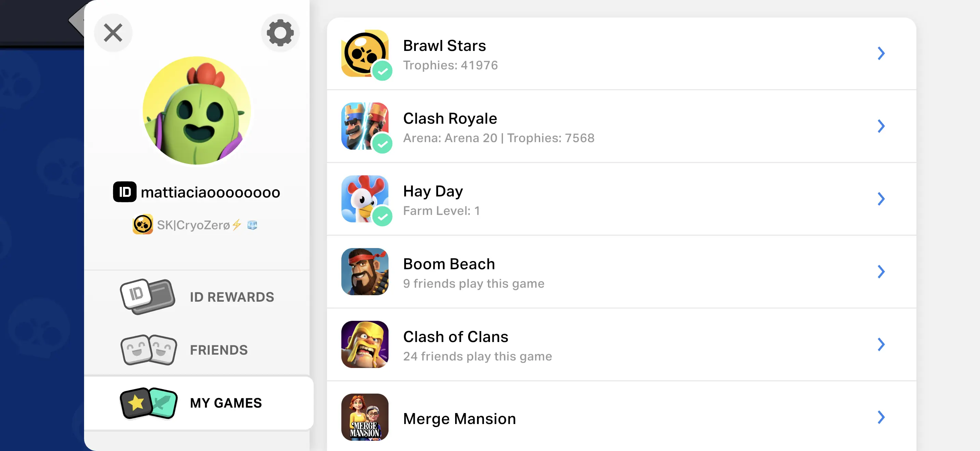This screenshot has width=980, height=451.
Task: Expand Clash Royale row chevron
Action: click(x=881, y=126)
